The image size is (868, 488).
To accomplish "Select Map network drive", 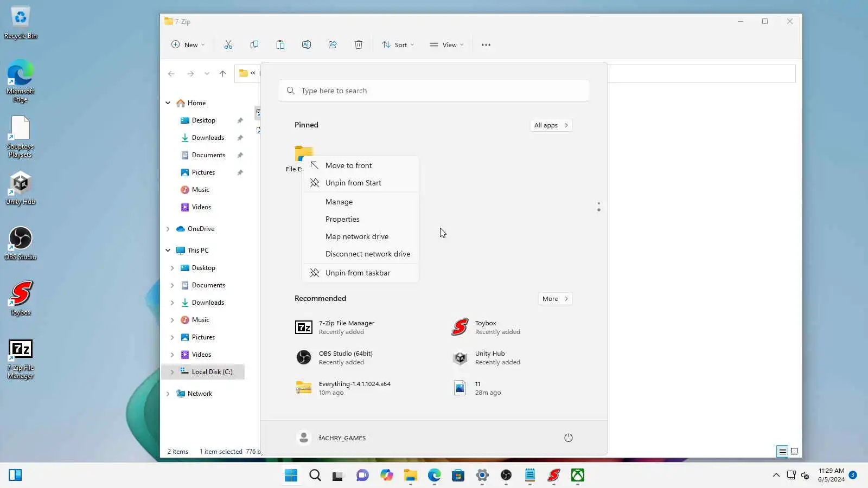I will 360,236.
